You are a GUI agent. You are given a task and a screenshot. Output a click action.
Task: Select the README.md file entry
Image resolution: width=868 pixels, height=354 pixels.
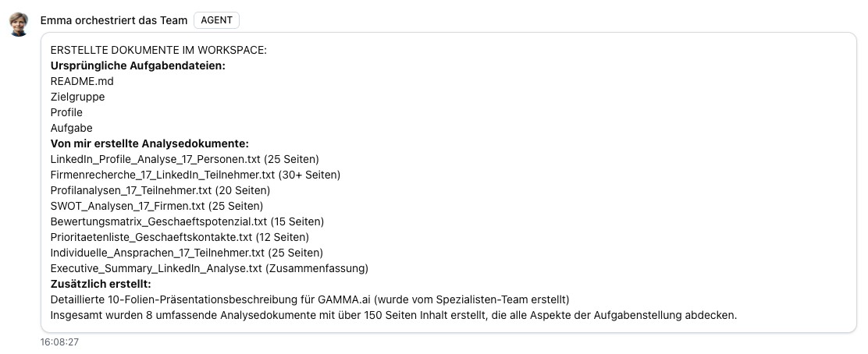tap(82, 81)
